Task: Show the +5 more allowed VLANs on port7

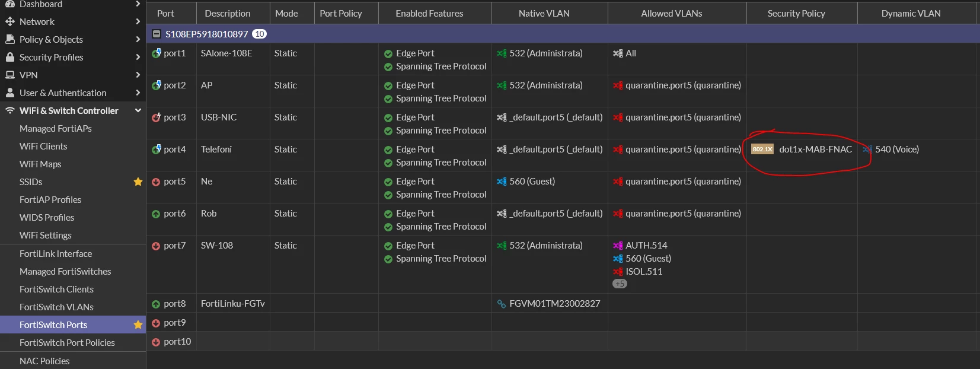Action: point(620,284)
